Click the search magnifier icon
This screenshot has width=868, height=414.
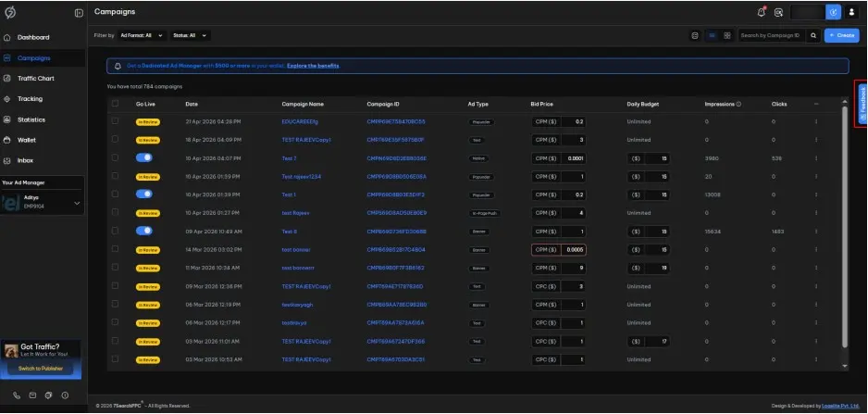click(813, 35)
